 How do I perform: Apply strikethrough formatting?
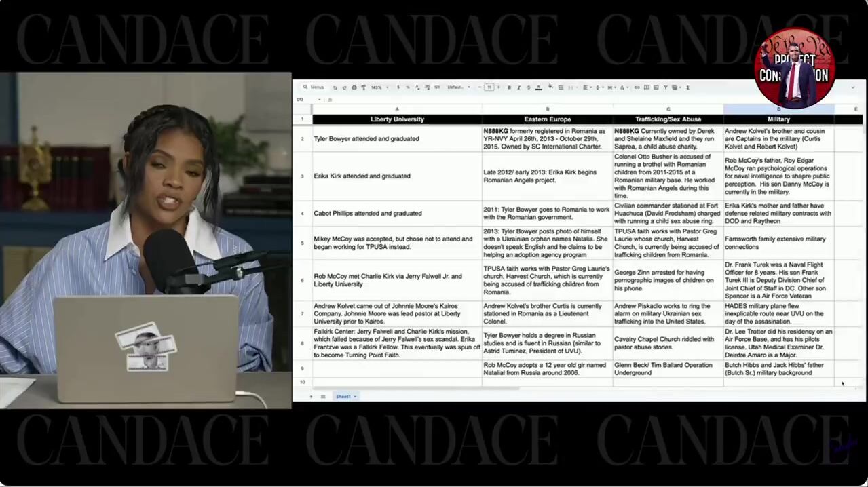tap(528, 87)
